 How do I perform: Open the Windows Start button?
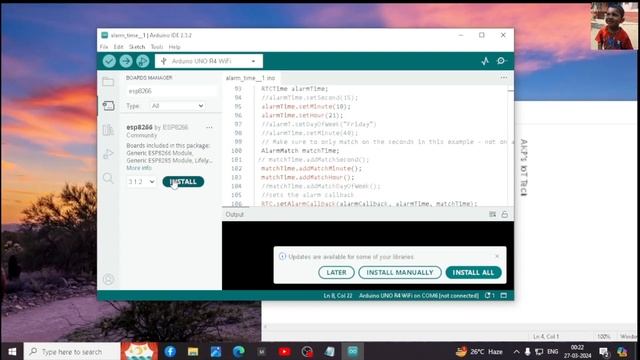[12, 351]
